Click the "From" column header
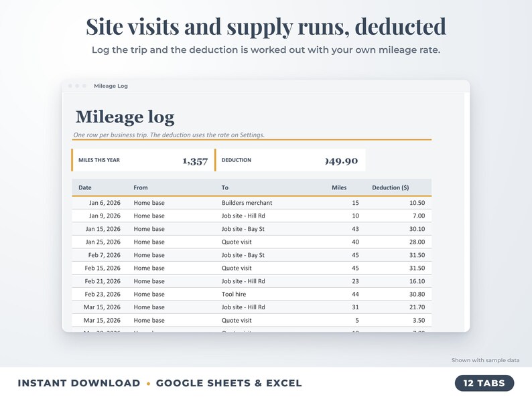Image resolution: width=532 pixels, height=399 pixels. coord(141,187)
